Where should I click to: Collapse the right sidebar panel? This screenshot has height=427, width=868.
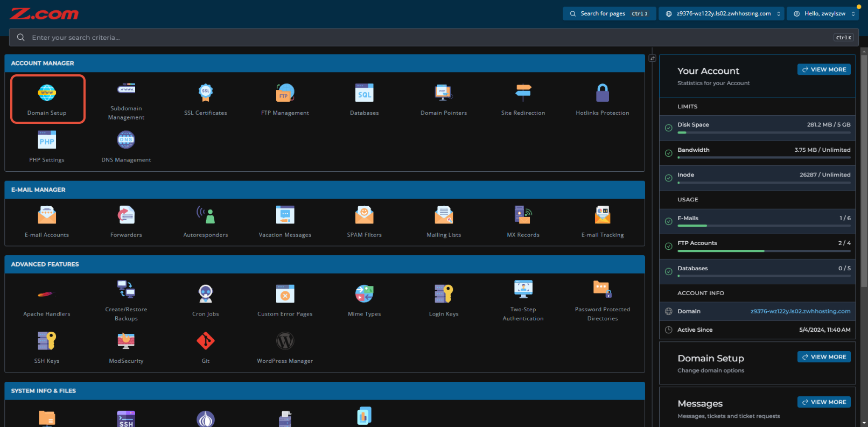click(x=652, y=58)
